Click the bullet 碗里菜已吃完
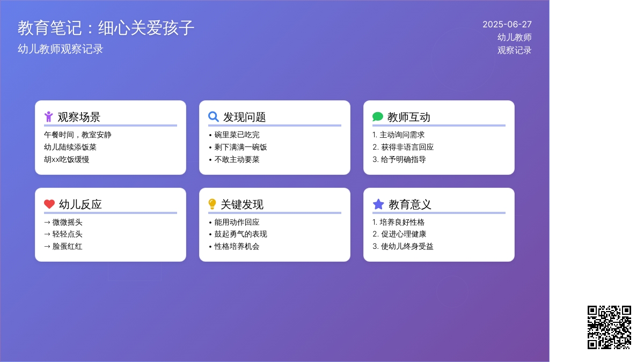 [234, 135]
